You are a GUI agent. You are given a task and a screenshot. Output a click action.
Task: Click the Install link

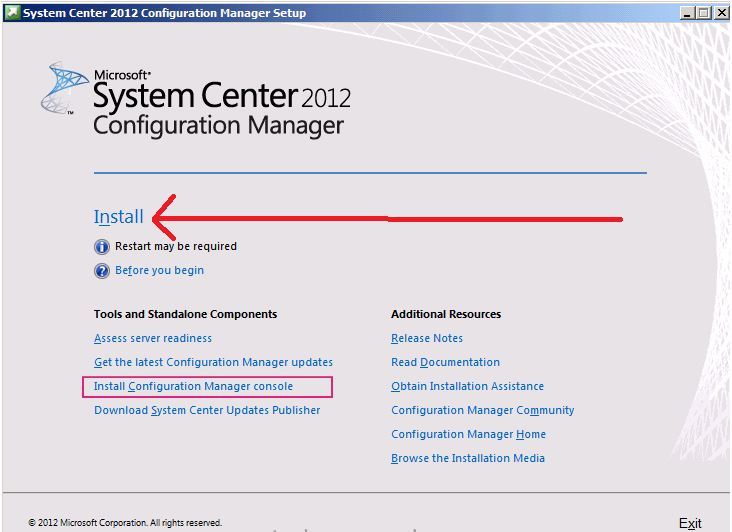[x=119, y=217]
